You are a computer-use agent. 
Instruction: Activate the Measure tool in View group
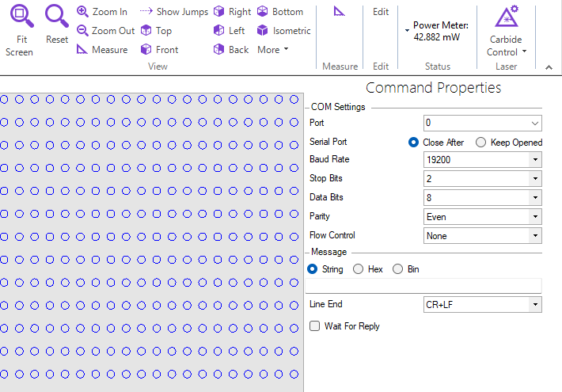(102, 50)
